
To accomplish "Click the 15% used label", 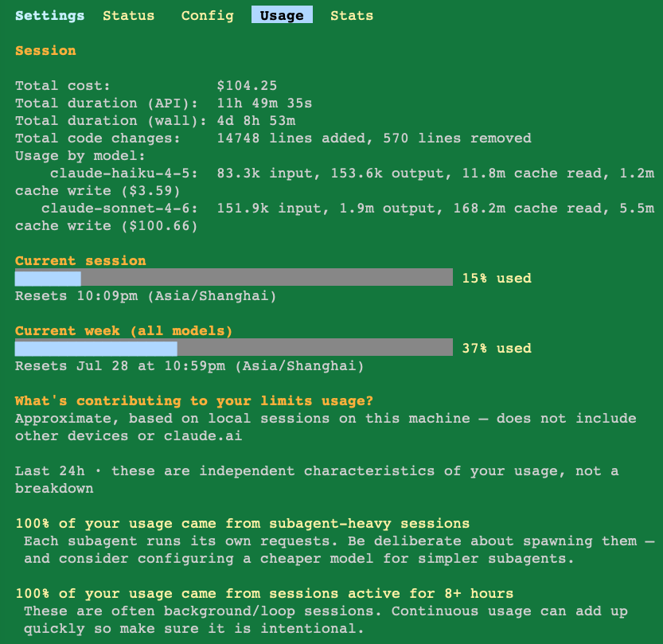I will [497, 279].
